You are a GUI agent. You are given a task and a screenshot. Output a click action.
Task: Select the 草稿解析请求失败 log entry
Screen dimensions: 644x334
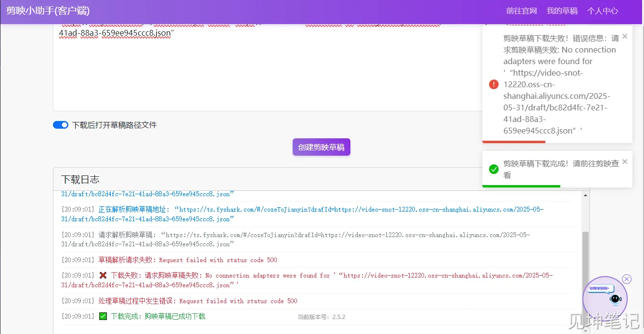click(188, 260)
